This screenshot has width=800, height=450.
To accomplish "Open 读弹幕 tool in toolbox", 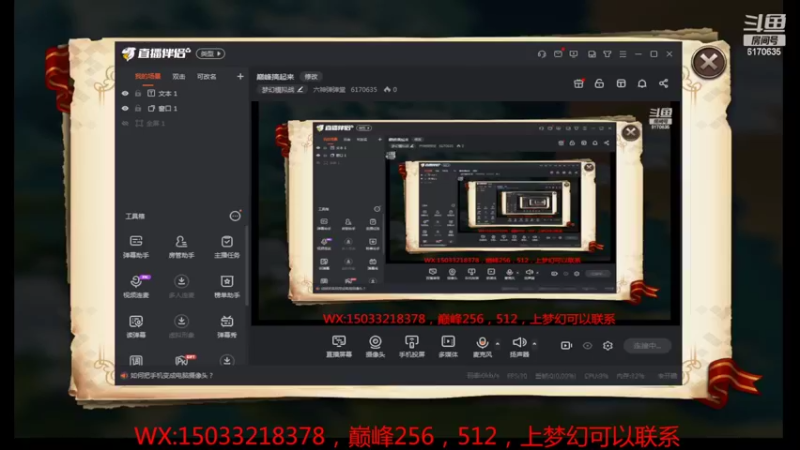I will (136, 326).
